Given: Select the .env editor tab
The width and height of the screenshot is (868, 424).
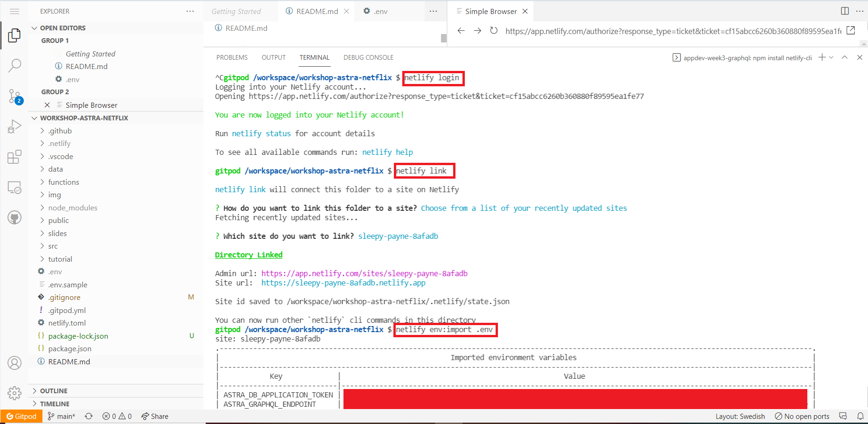Looking at the screenshot, I should 379,11.
